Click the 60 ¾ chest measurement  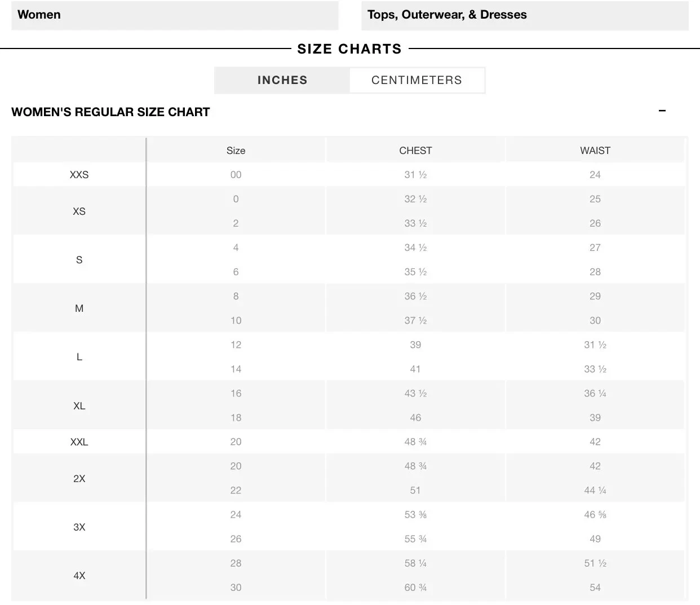coord(415,588)
